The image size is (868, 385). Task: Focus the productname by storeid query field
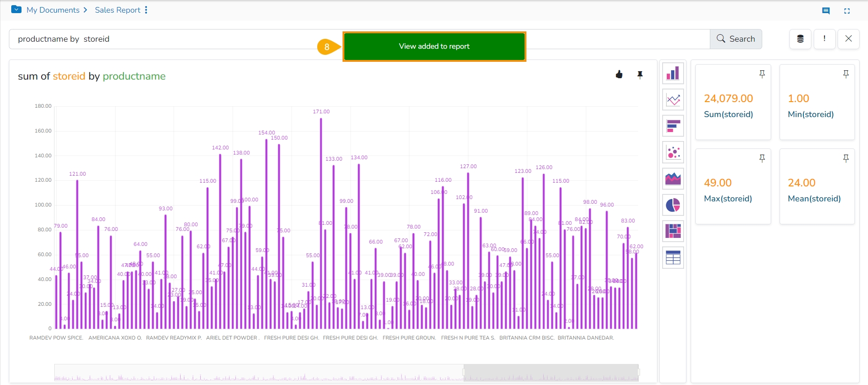tap(164, 39)
